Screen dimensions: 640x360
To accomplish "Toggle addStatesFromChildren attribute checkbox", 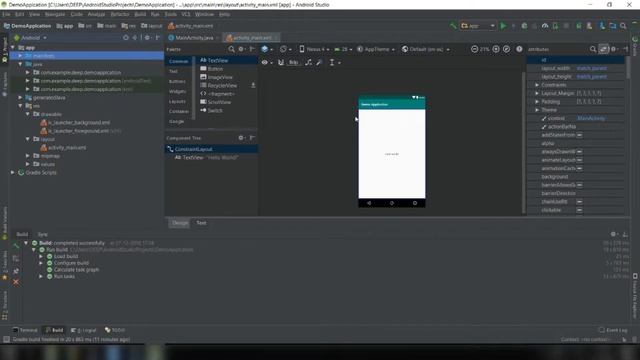I will [x=579, y=135].
